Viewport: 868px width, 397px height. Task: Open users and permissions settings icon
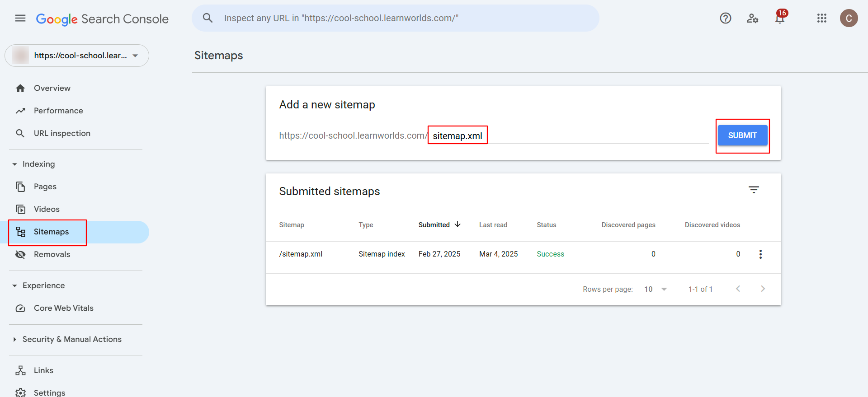click(x=752, y=18)
